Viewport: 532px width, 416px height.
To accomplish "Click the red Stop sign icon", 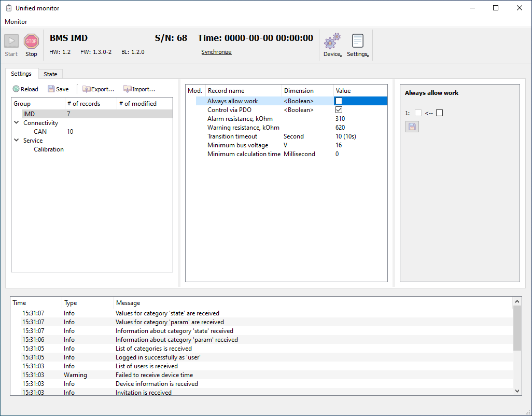I will click(31, 41).
